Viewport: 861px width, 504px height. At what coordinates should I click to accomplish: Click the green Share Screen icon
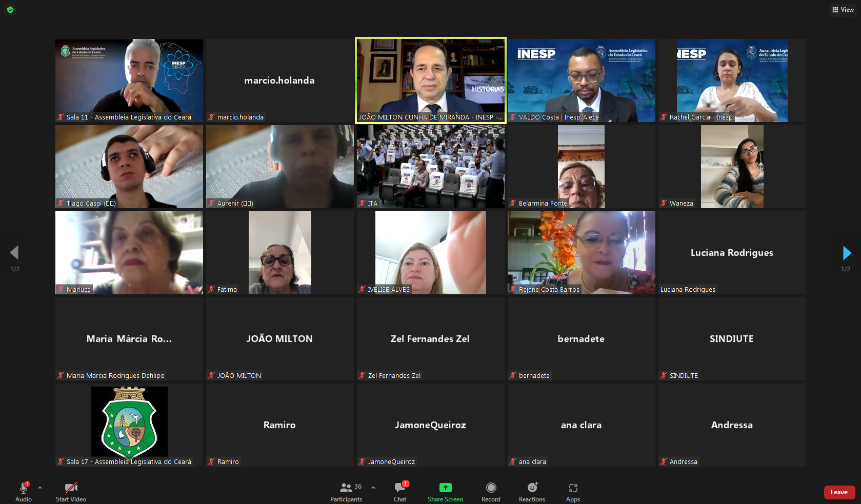[x=445, y=488]
